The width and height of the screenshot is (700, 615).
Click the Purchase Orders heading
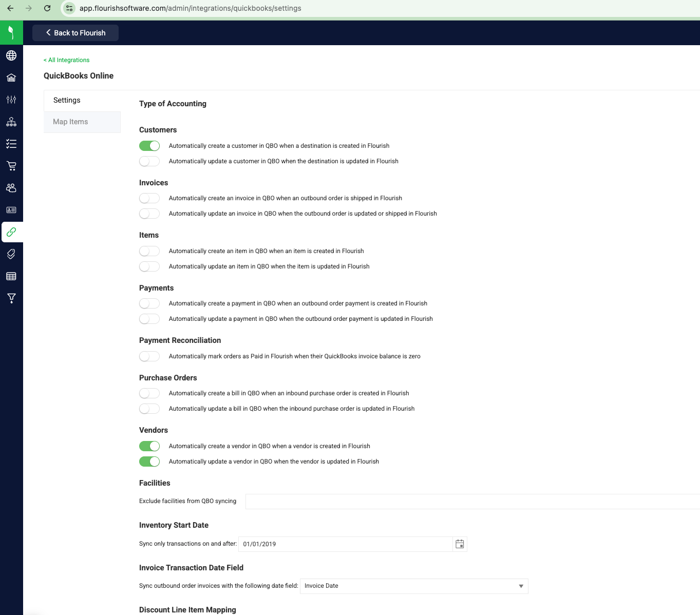point(168,378)
